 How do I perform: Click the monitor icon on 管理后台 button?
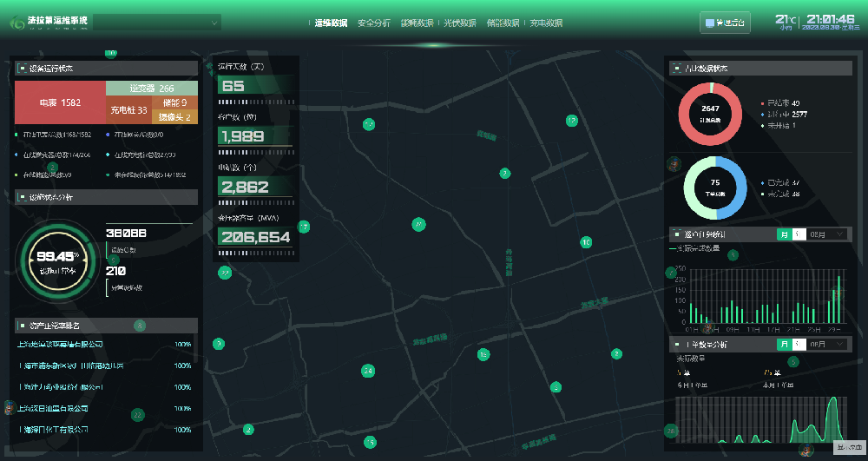coord(711,23)
